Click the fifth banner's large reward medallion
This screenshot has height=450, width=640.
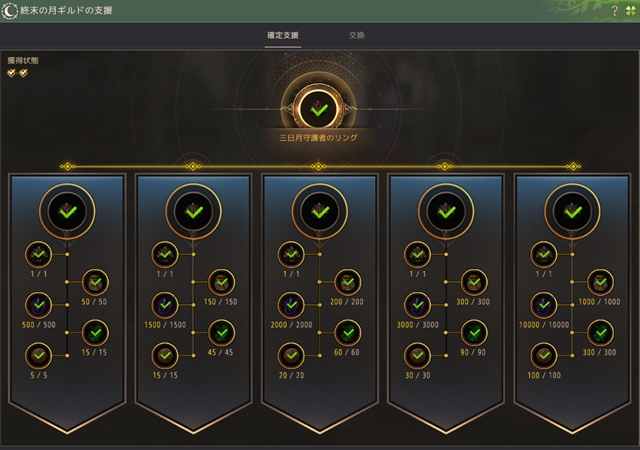pyautogui.click(x=572, y=211)
